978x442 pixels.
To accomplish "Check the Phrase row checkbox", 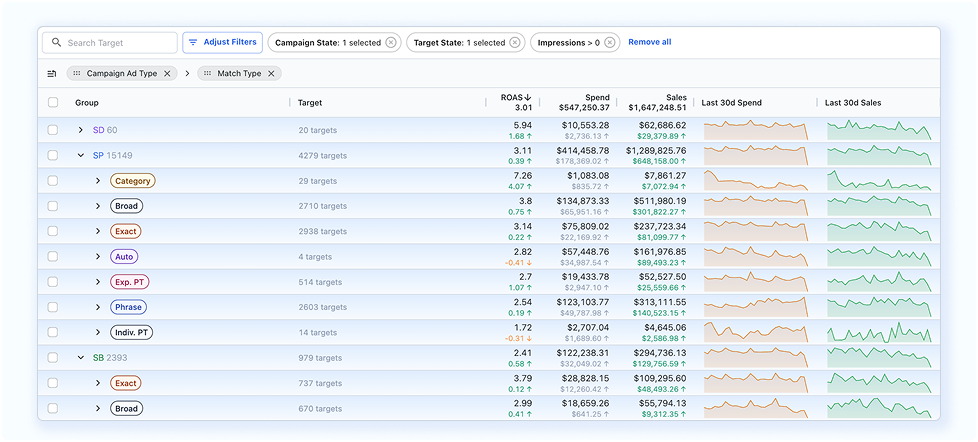I will [x=53, y=307].
